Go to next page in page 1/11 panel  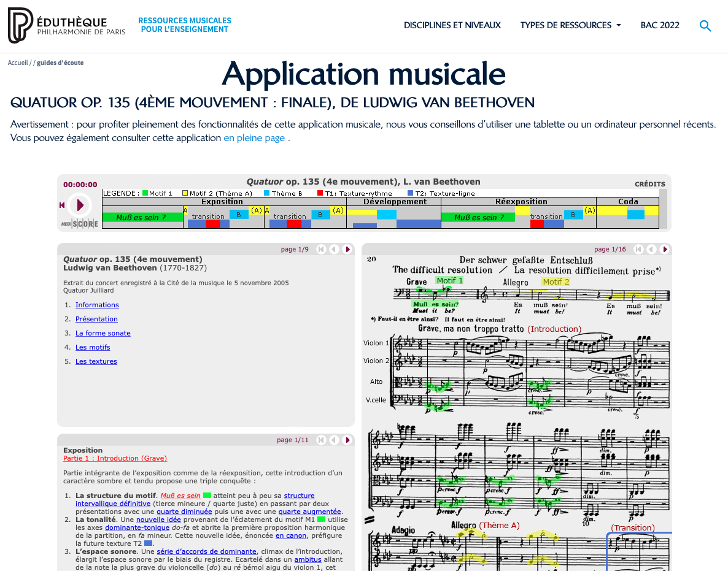click(347, 440)
